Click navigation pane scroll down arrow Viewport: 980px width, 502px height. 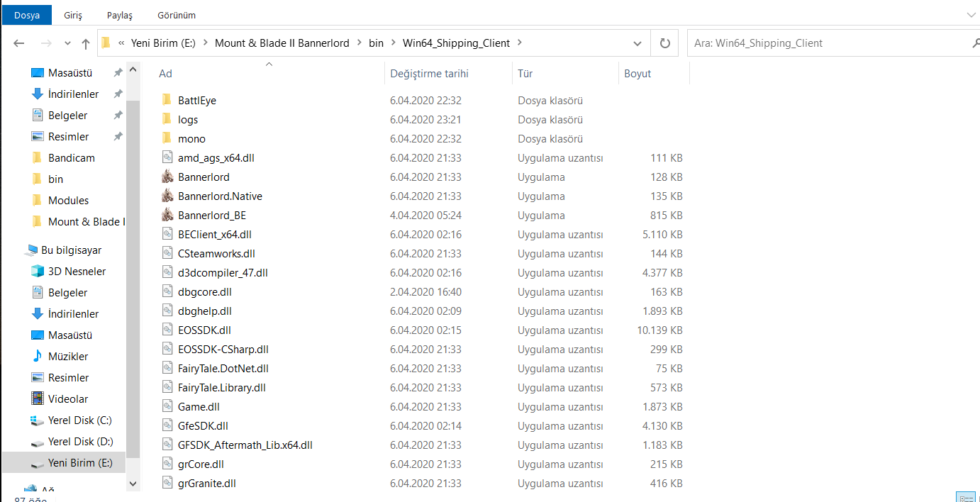click(x=133, y=483)
